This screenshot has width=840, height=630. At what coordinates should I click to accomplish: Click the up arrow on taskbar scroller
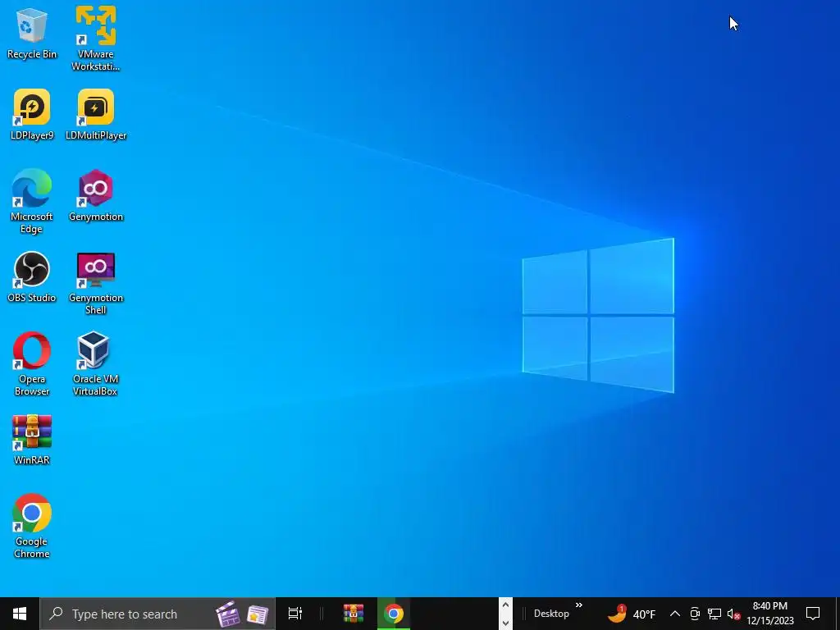505,605
